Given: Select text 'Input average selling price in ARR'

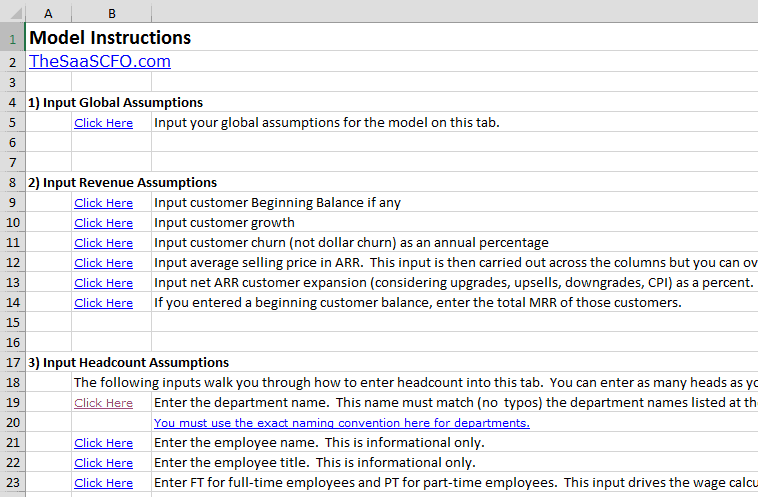Looking at the screenshot, I should pos(257,263).
